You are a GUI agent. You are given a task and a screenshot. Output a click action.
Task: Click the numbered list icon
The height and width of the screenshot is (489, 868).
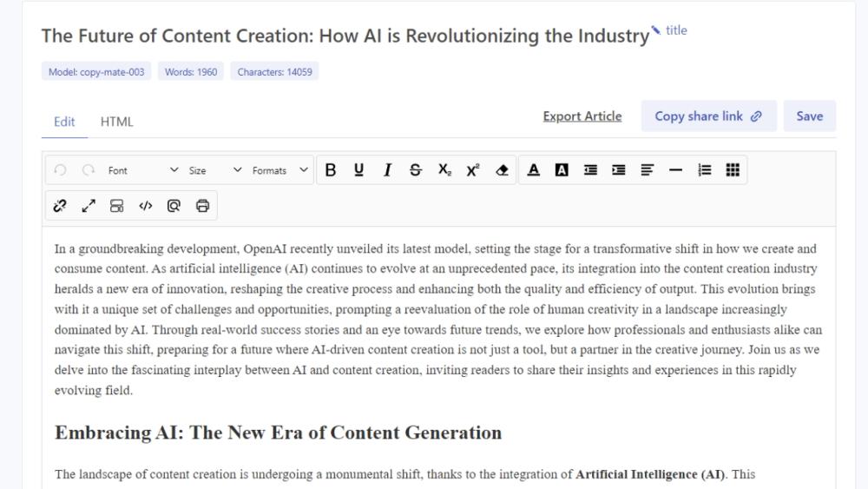click(704, 170)
